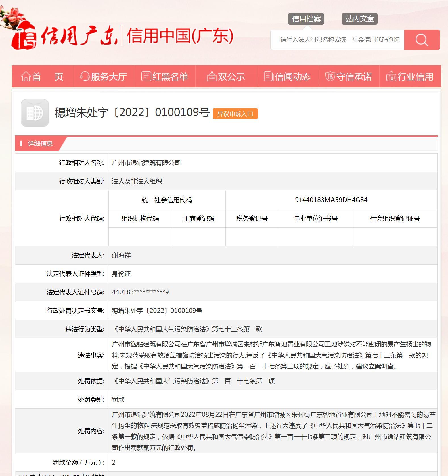Open the 双公示 menu item
Screen dimensions: 448x476
[226, 76]
